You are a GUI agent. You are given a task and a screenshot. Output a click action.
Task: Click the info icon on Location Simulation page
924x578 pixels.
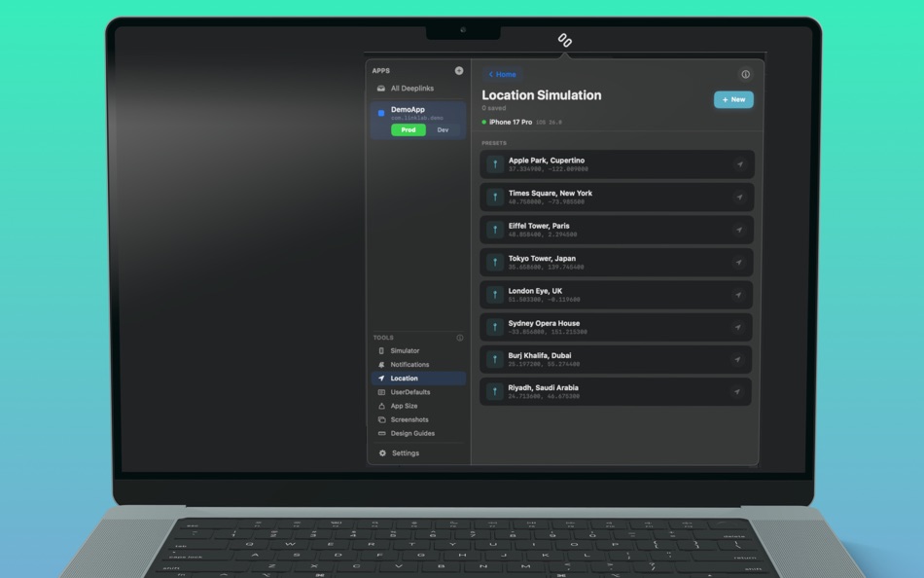[745, 74]
